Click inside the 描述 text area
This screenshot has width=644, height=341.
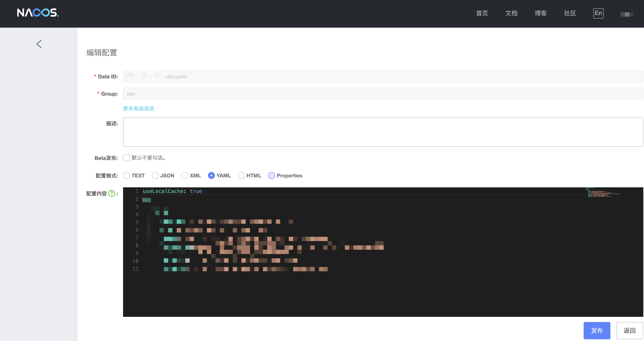(383, 132)
